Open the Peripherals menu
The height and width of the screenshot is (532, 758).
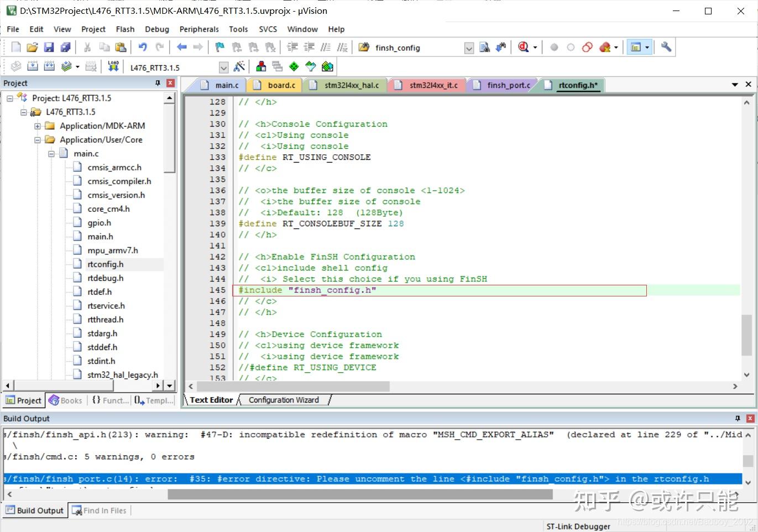click(199, 29)
